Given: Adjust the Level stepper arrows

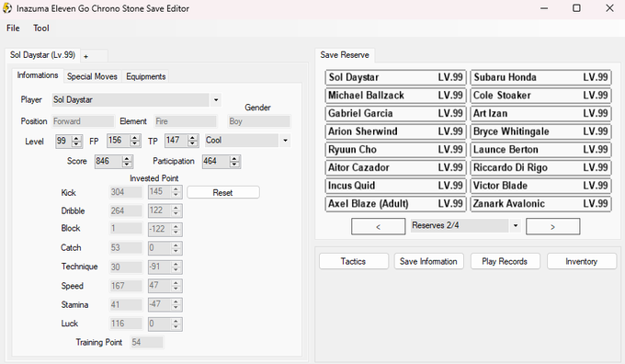Looking at the screenshot, I should pyautogui.click(x=76, y=142).
